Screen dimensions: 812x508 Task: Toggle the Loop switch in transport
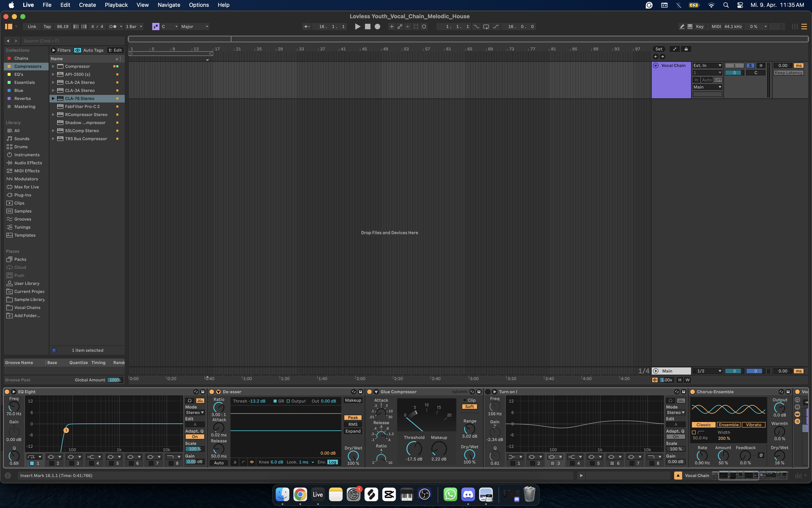pos(486,27)
